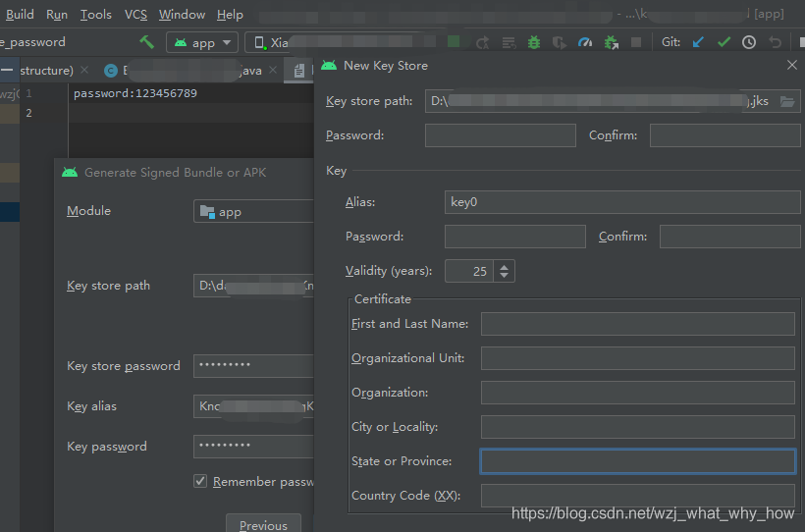Click the City or Locality field
This screenshot has width=805, height=532.
(638, 427)
